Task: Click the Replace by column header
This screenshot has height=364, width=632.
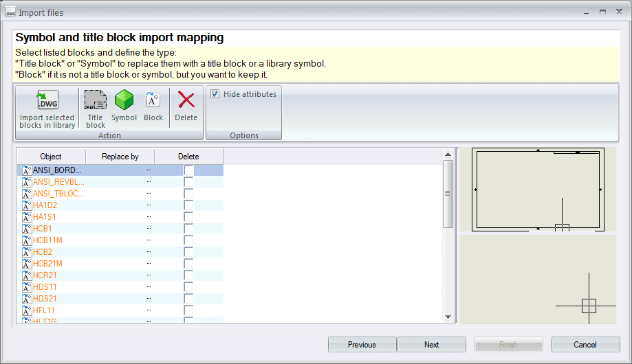Action: coord(120,157)
